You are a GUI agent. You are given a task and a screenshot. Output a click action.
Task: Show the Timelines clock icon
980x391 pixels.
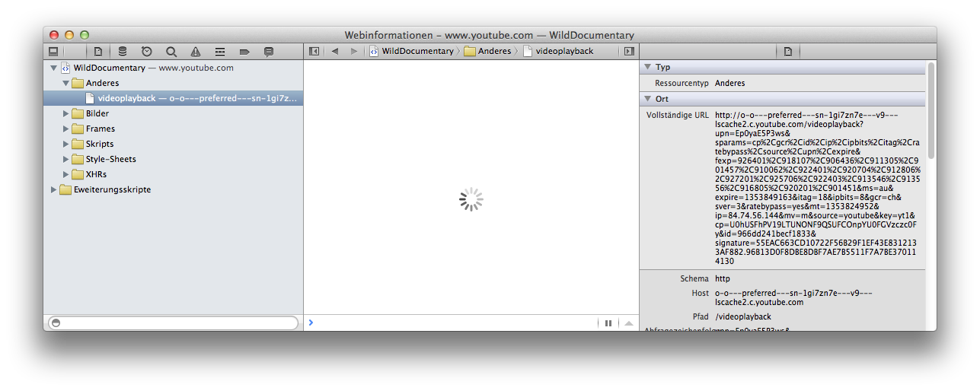click(x=147, y=52)
